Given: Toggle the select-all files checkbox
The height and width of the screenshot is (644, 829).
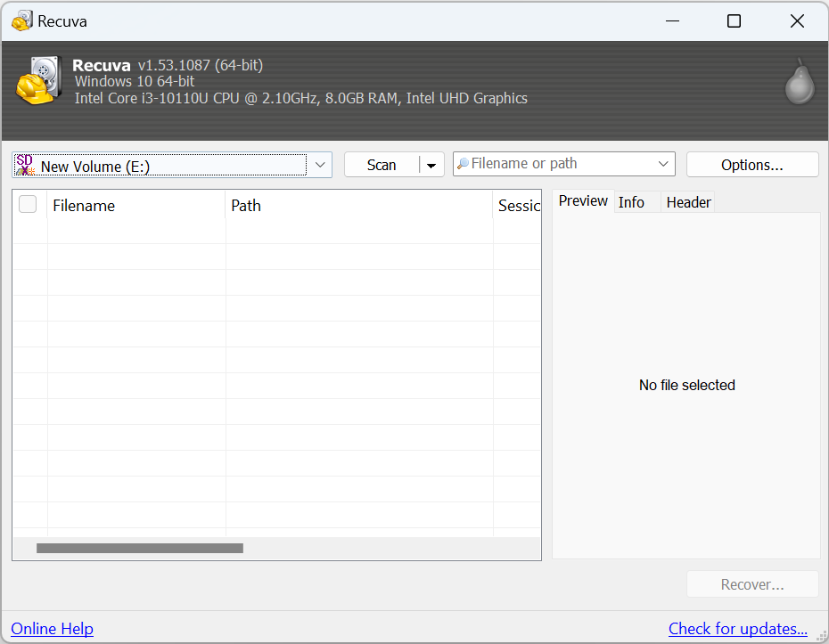Looking at the screenshot, I should pos(28,204).
